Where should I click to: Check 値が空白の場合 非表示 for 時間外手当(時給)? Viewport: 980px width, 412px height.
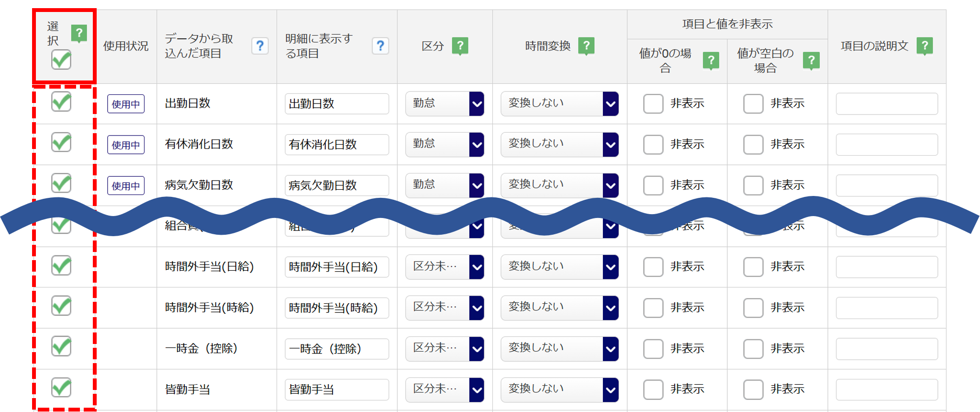pyautogui.click(x=753, y=308)
